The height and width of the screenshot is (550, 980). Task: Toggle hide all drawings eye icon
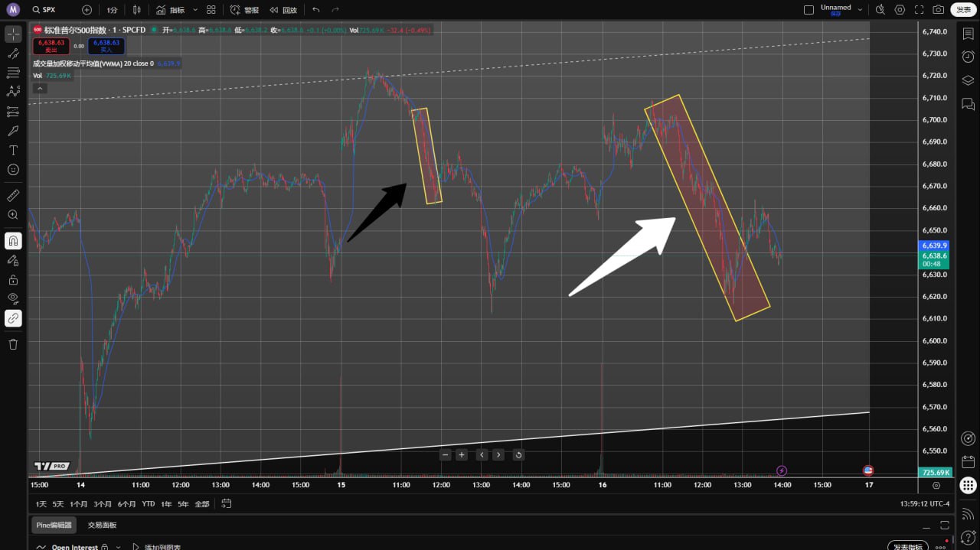pyautogui.click(x=13, y=298)
